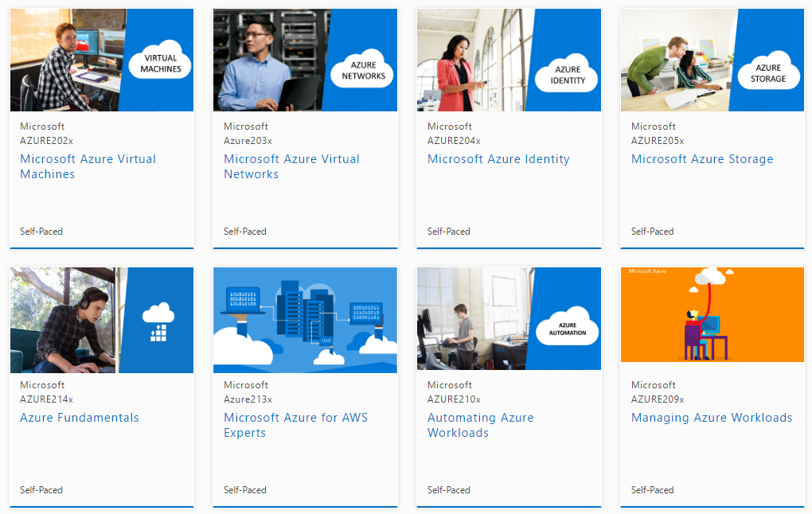
Task: Click the Azure Fundamentals cloud grid icon
Action: tap(158, 321)
